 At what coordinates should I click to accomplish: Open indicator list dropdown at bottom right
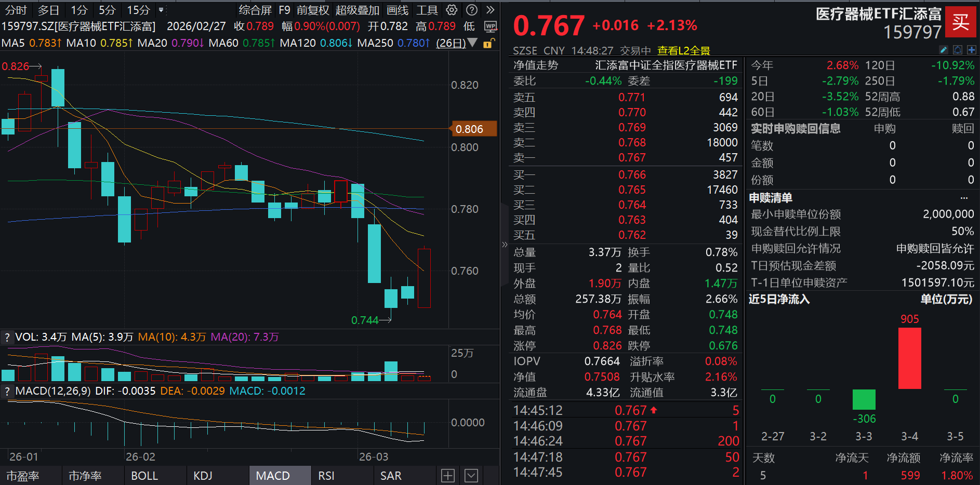pyautogui.click(x=471, y=475)
